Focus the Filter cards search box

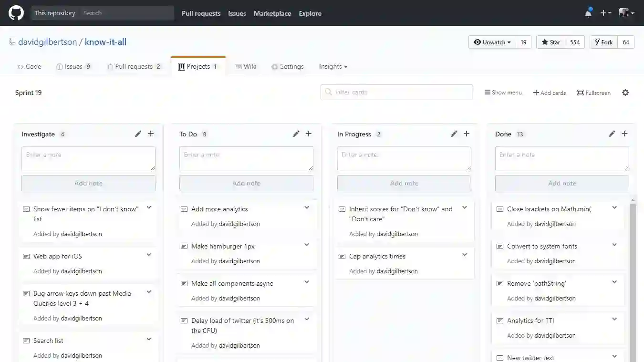397,92
